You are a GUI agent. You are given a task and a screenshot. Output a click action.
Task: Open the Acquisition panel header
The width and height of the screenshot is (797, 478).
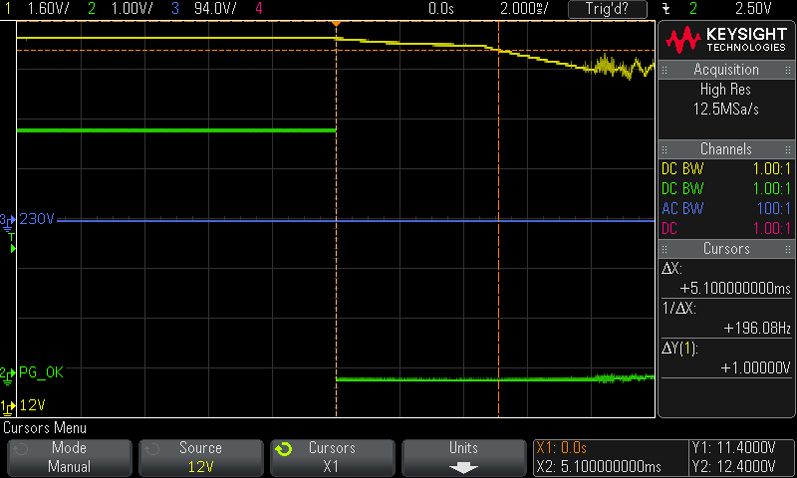[x=726, y=70]
